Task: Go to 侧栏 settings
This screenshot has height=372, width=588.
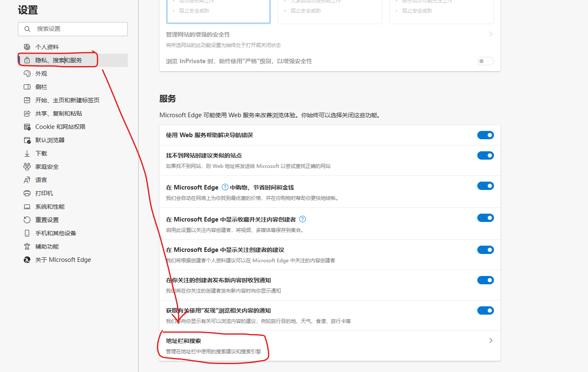Action: click(x=73, y=87)
